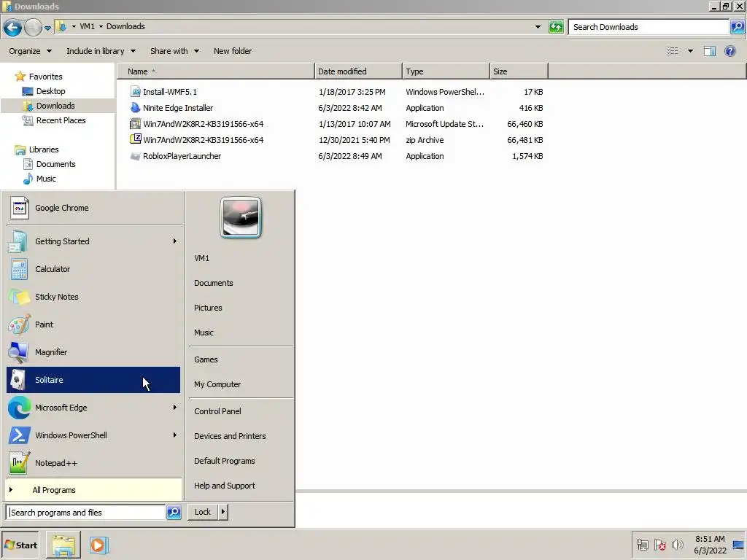
Task: Open Explorer help icon
Action: 729,51
